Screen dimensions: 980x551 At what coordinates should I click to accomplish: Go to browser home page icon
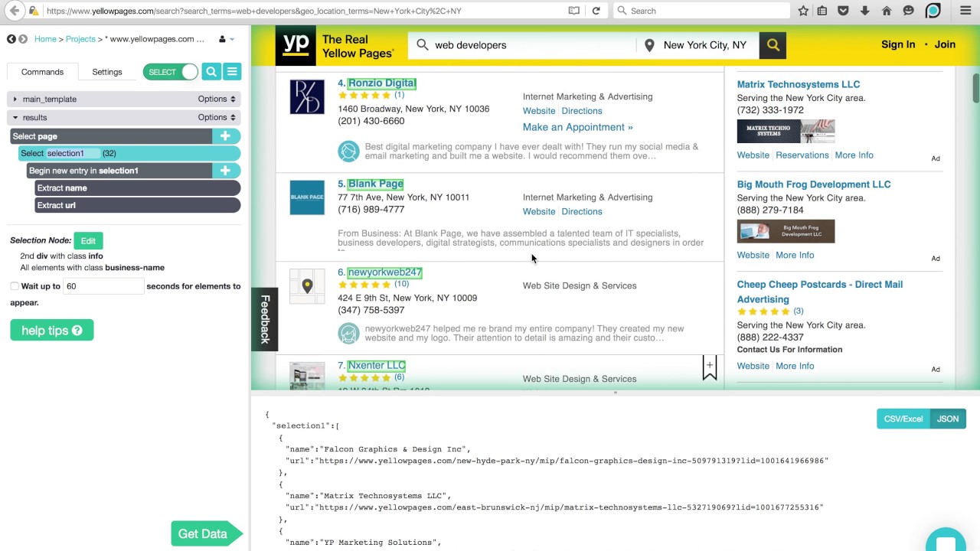click(887, 11)
